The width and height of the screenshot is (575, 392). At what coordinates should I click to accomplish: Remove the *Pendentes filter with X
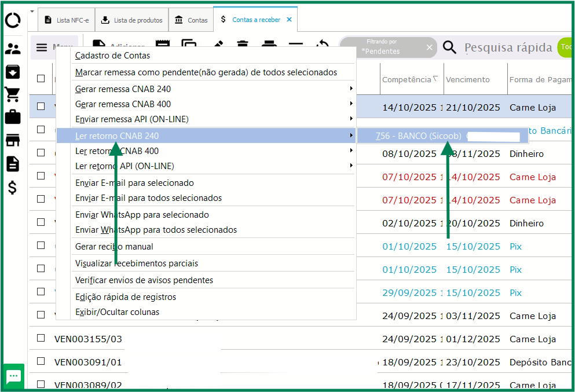430,47
